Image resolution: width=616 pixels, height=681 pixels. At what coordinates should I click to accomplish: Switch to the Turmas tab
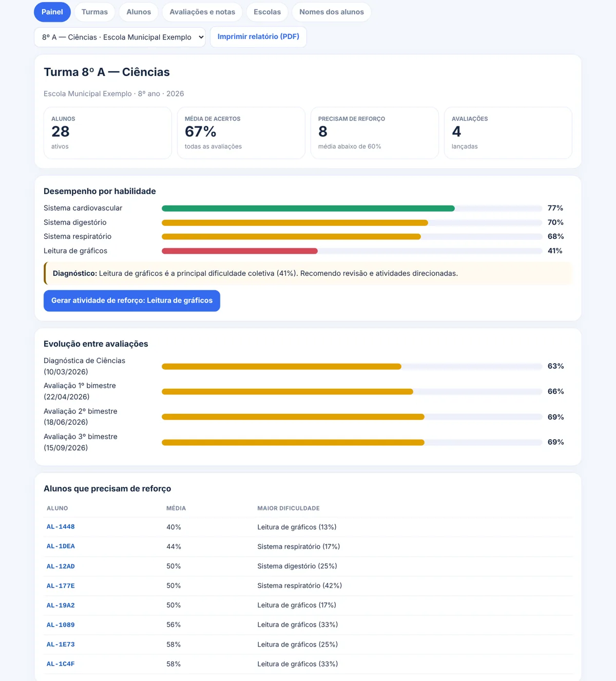coord(94,12)
